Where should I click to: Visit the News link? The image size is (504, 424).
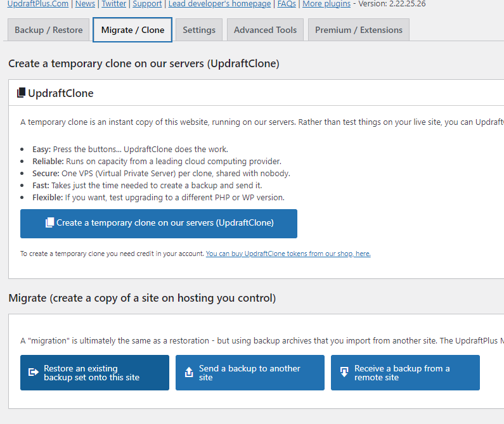click(85, 4)
